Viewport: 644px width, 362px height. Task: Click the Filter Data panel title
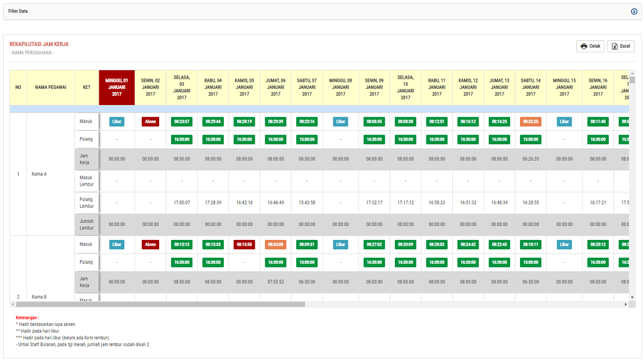18,11
